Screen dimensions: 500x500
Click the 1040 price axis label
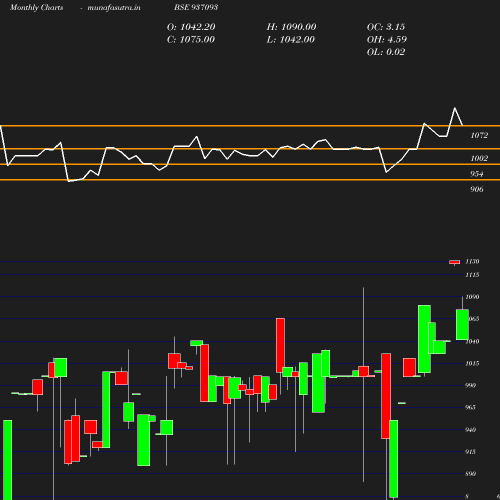coord(472,341)
